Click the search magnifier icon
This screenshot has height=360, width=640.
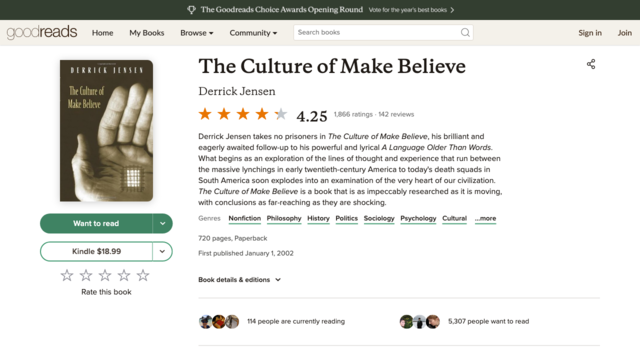click(x=465, y=32)
